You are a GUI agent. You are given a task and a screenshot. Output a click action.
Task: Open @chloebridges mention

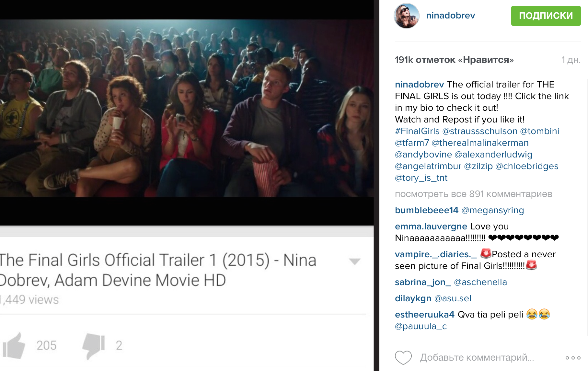527,166
